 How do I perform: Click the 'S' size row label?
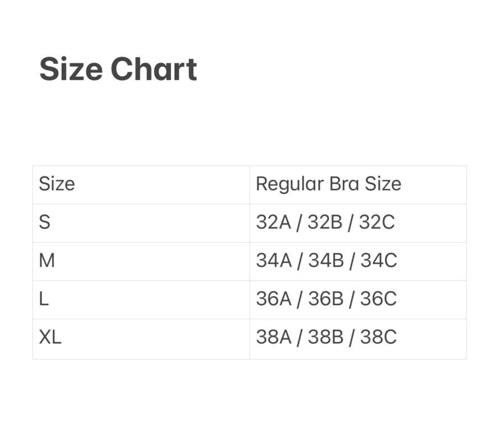click(x=45, y=222)
